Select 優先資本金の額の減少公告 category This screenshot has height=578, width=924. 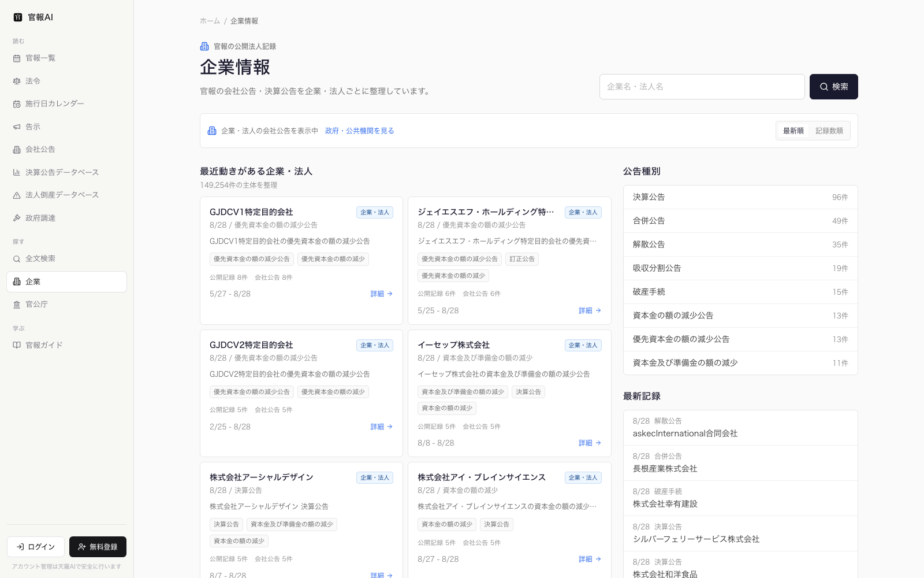coord(740,339)
